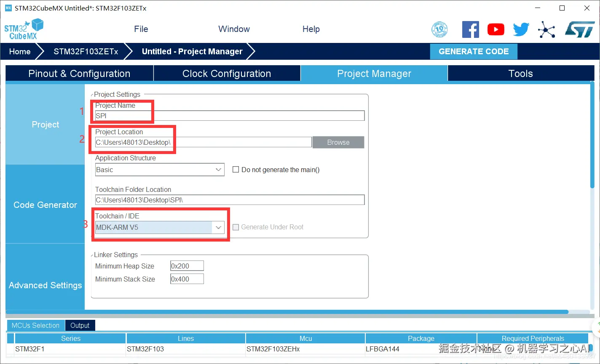Open the ST YouTube channel icon
The image size is (600, 364).
pyautogui.click(x=496, y=29)
